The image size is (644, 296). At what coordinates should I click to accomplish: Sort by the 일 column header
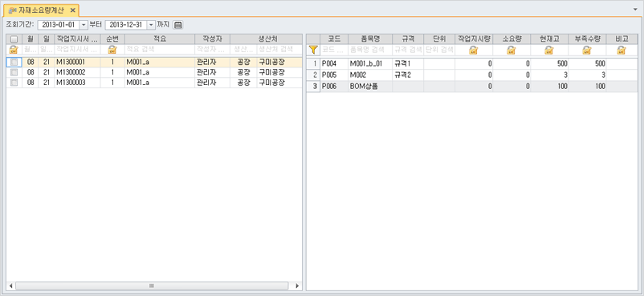click(46, 39)
